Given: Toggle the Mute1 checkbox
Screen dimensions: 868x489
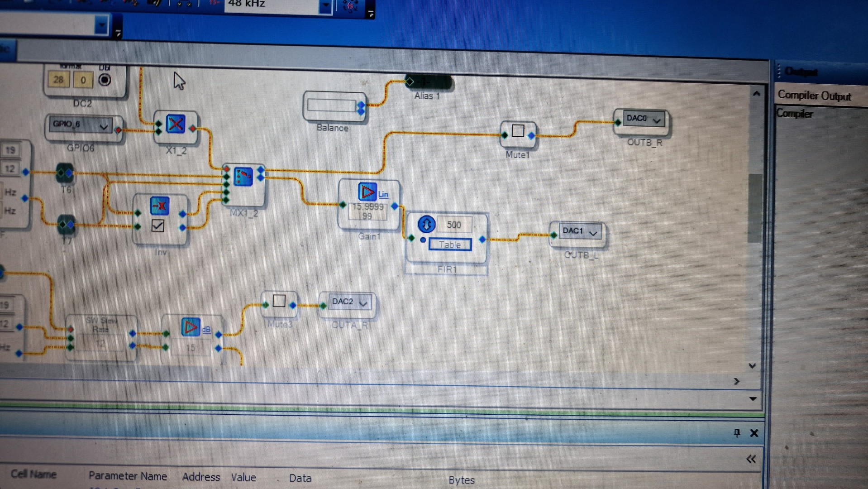Looking at the screenshot, I should (518, 131).
